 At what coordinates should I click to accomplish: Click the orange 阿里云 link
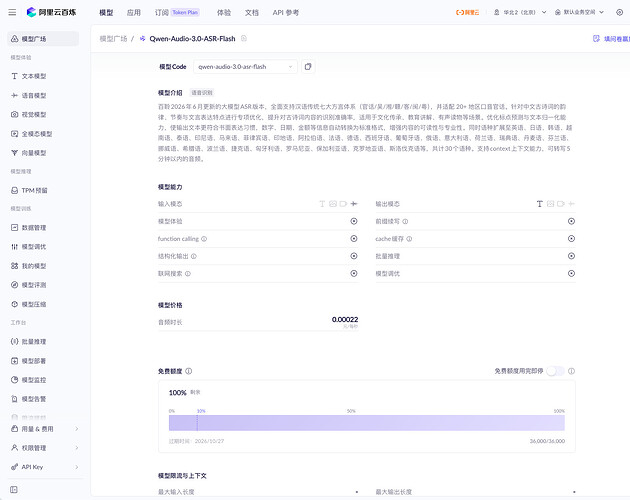click(467, 12)
